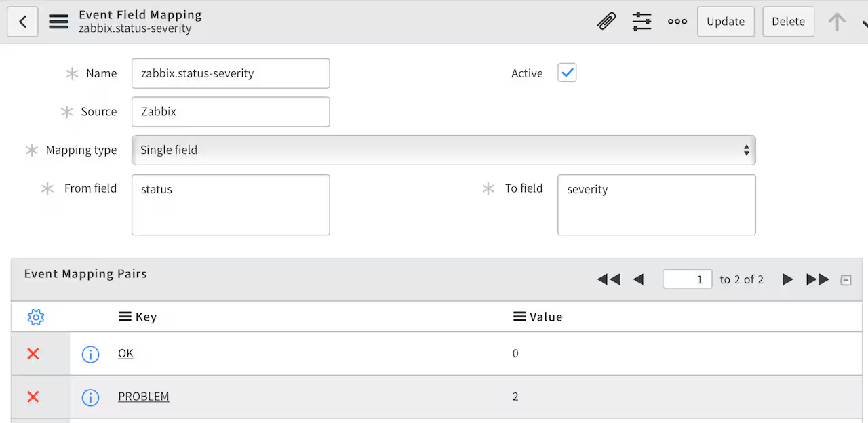The image size is (868, 423).
Task: Click the Delete button
Action: pyautogui.click(x=788, y=22)
